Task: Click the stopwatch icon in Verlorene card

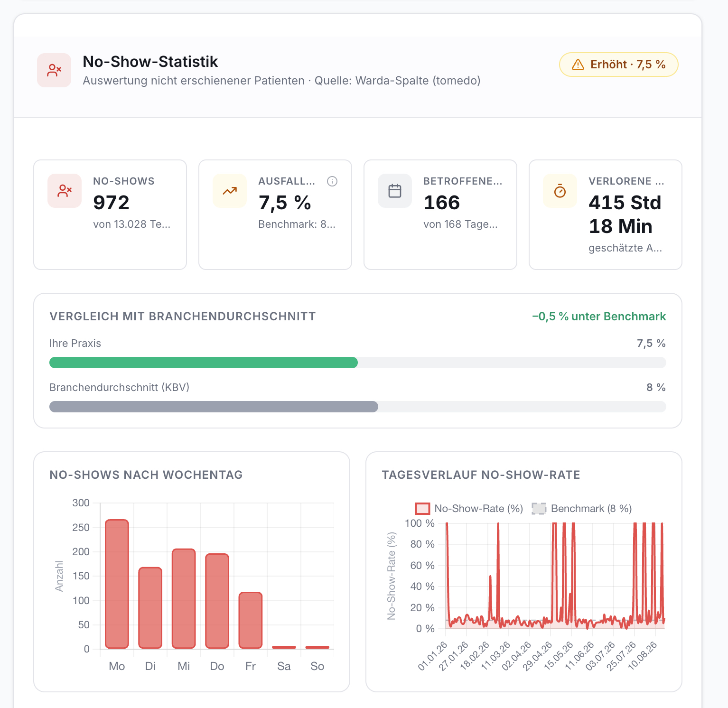Action: click(560, 191)
